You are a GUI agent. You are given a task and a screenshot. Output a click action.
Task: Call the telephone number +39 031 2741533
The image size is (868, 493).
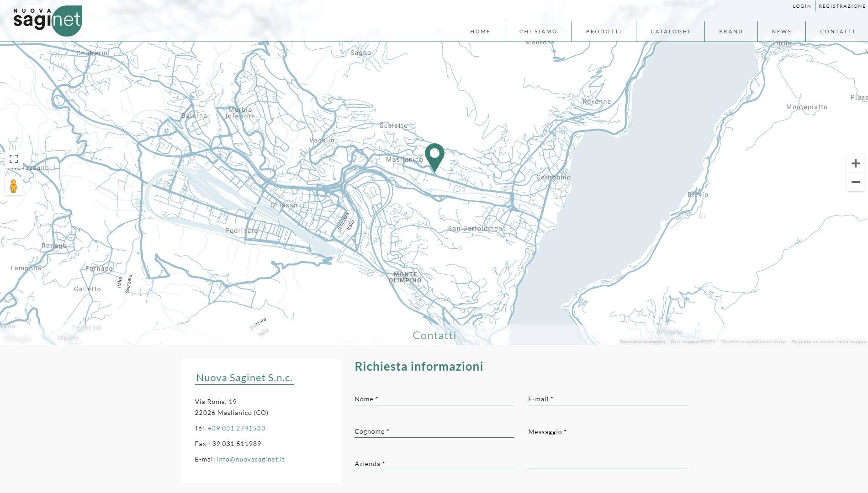236,428
